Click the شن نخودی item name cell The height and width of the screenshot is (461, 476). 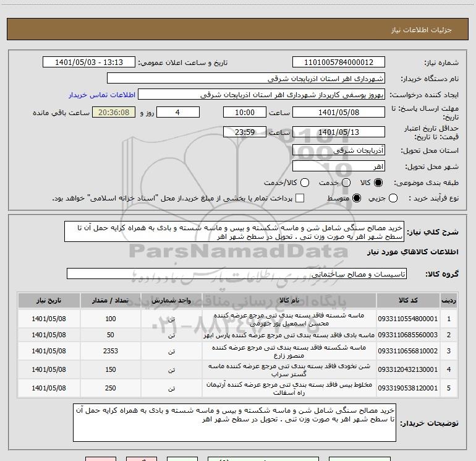coord(289,369)
